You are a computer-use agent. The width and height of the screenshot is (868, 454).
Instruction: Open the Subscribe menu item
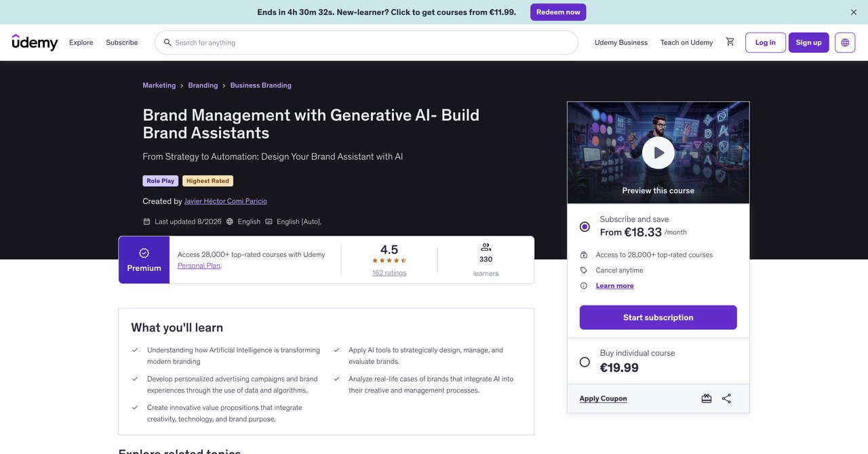[x=122, y=43]
